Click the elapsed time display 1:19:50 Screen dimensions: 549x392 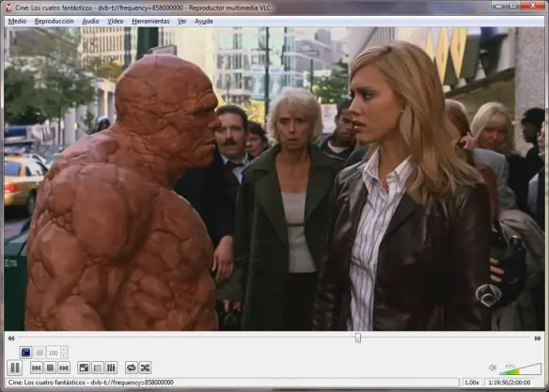(x=498, y=383)
